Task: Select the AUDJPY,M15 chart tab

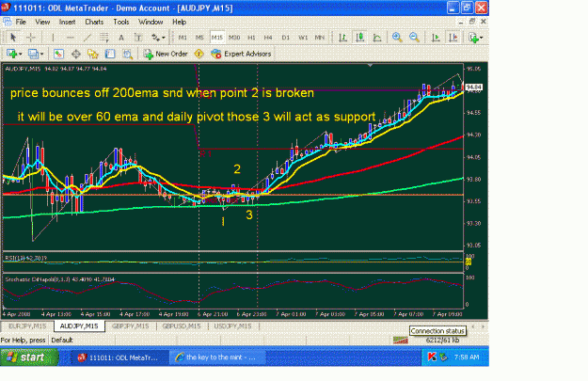Action: (79, 326)
